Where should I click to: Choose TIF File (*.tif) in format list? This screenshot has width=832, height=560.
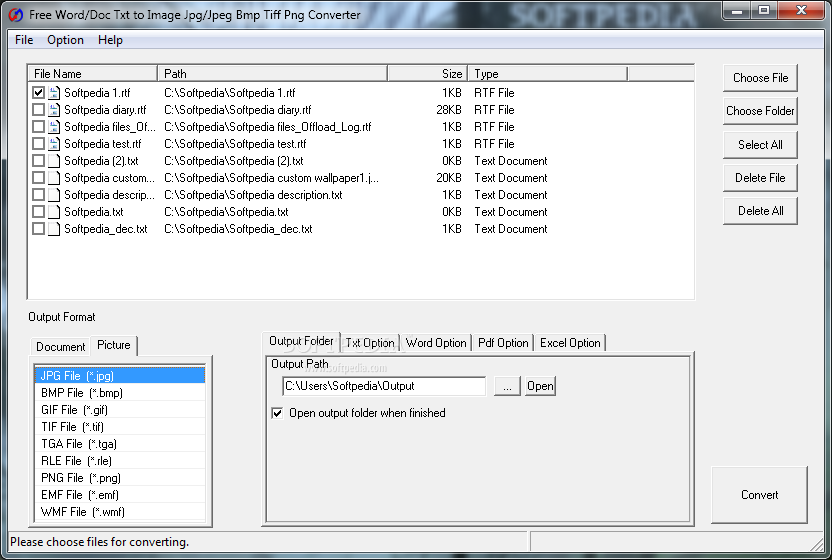120,427
